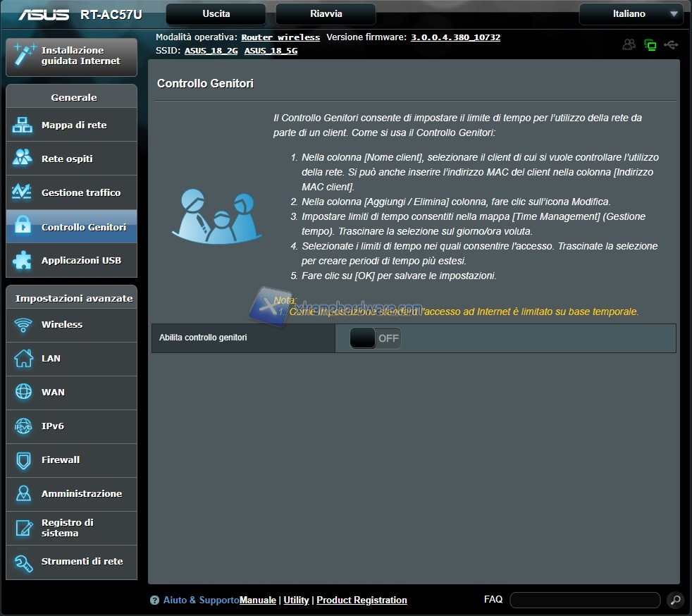This screenshot has height=616, width=692.
Task: Click the Wireless signal icon
Action: click(23, 325)
